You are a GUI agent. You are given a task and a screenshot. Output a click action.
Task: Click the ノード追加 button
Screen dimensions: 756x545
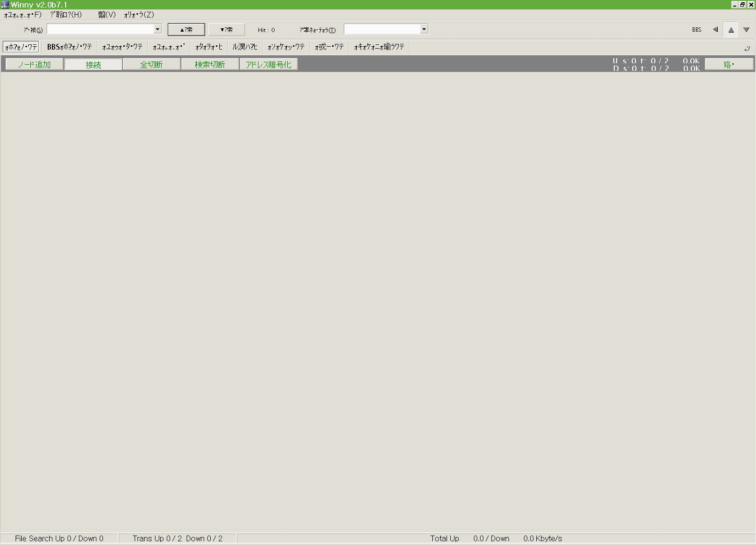tap(34, 64)
